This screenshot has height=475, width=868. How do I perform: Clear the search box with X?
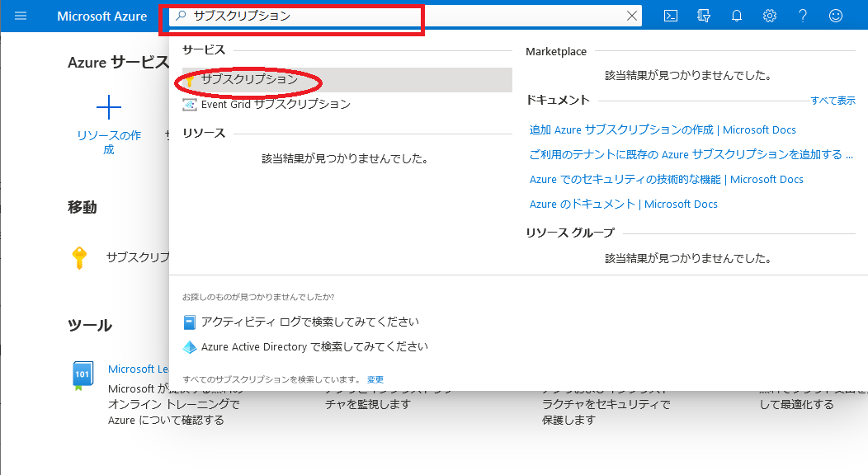click(632, 16)
